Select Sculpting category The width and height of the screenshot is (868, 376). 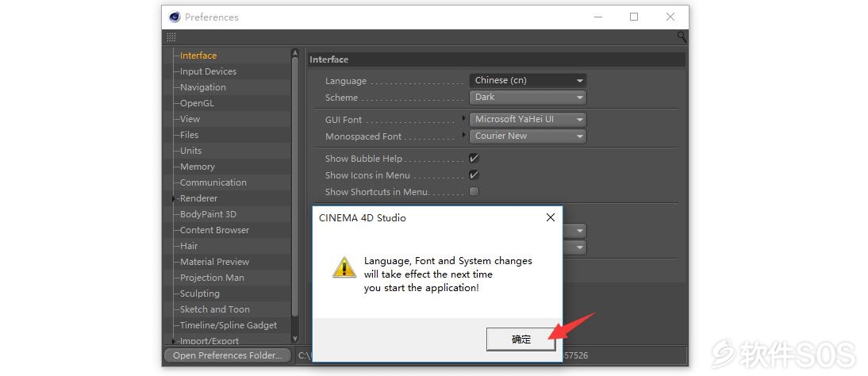coord(200,294)
